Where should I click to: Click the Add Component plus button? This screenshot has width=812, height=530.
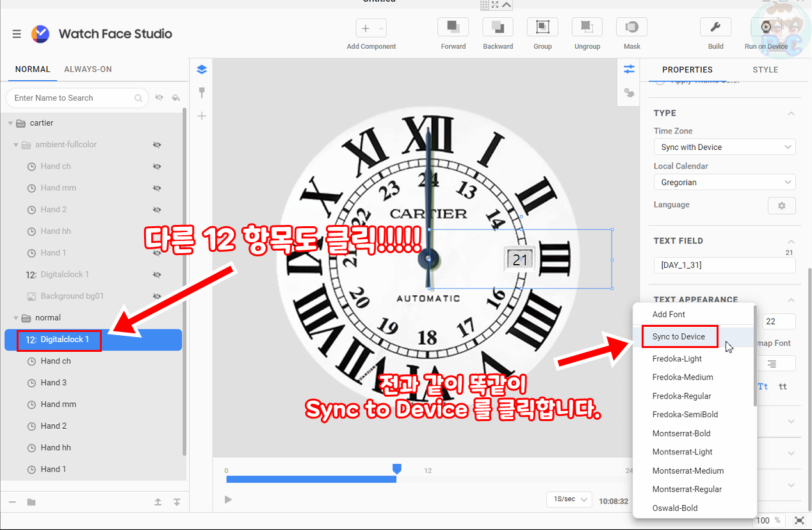tap(366, 28)
